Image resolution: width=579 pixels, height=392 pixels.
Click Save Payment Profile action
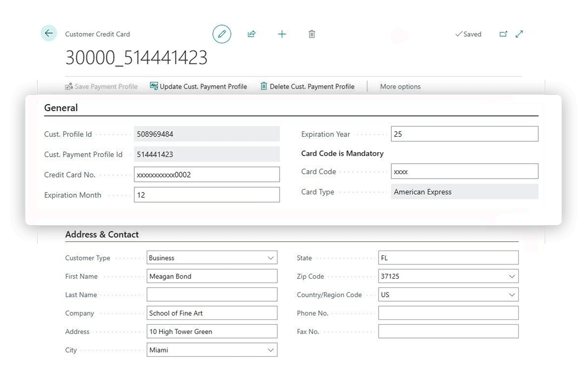click(101, 87)
